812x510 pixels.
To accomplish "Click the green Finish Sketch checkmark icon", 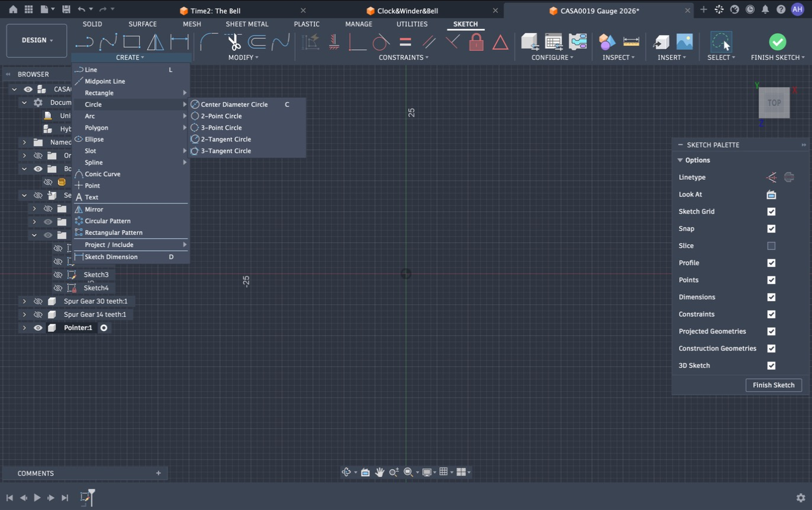I will click(x=777, y=42).
